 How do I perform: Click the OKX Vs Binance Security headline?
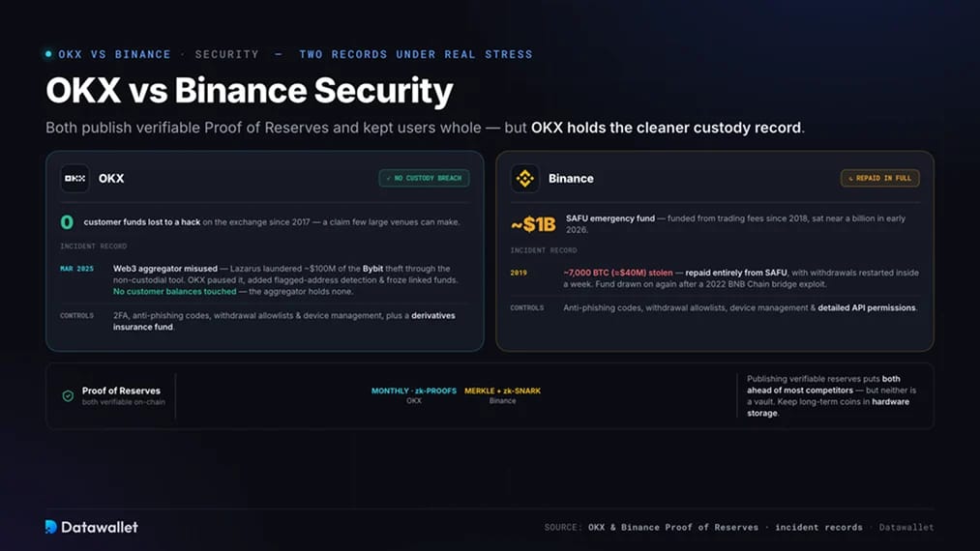250,91
